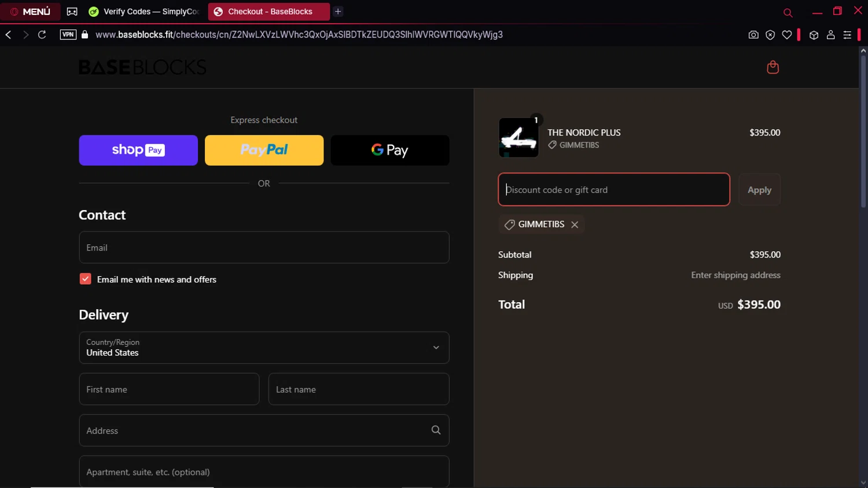Select Google Pay express checkout
The width and height of the screenshot is (868, 488).
[x=390, y=151]
